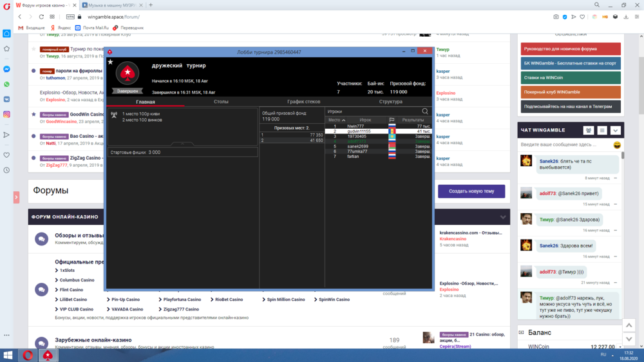This screenshot has width=644, height=362.
Task: Open Instagram from the Opera sidebar
Action: (x=6, y=115)
